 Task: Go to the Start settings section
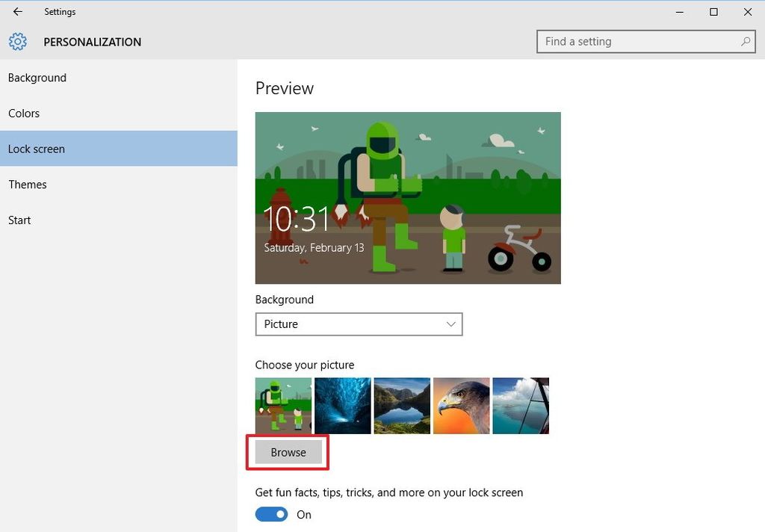pos(19,220)
